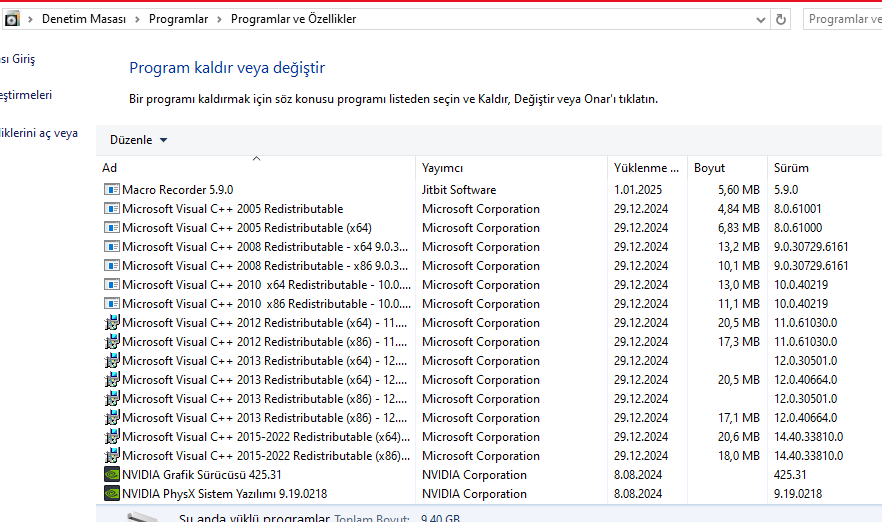Click the 6,83 MB size cell
882x522 pixels.
click(x=739, y=228)
